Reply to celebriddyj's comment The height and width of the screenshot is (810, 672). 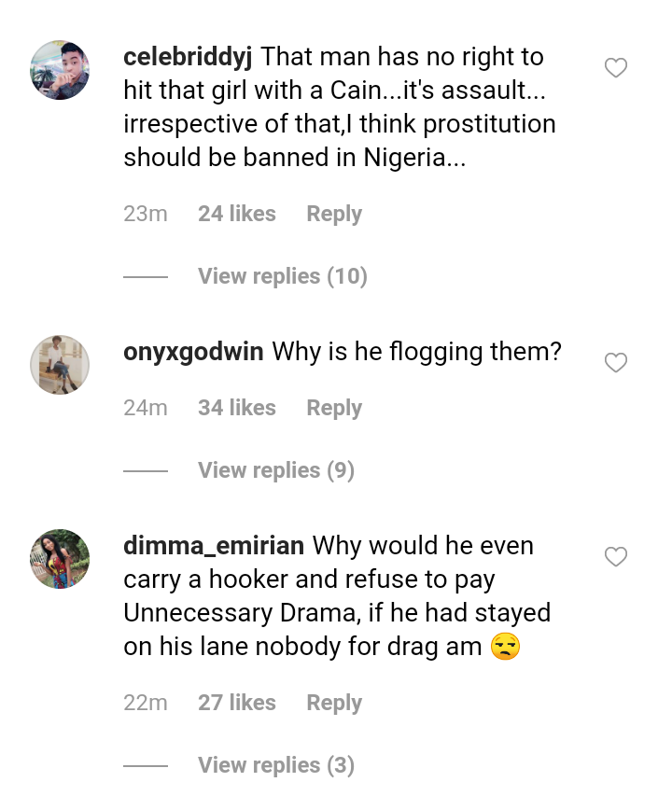[333, 214]
